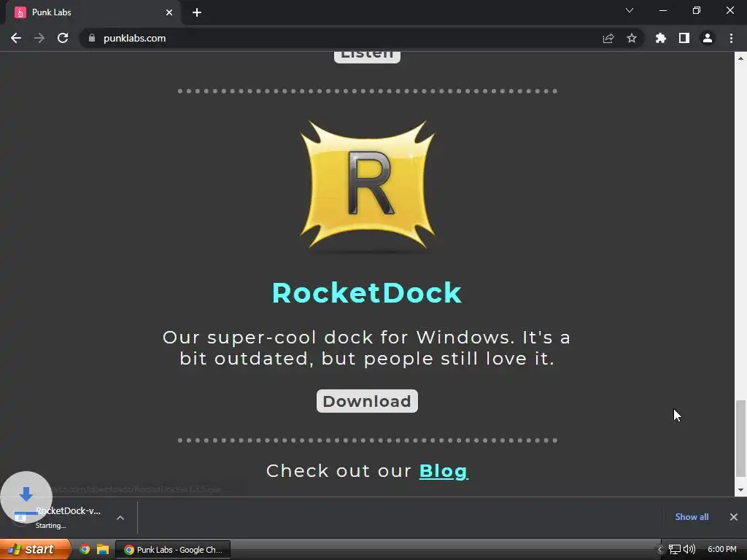Switch to Punk Labs taskbar window
This screenshot has width=747, height=560.
click(x=174, y=550)
